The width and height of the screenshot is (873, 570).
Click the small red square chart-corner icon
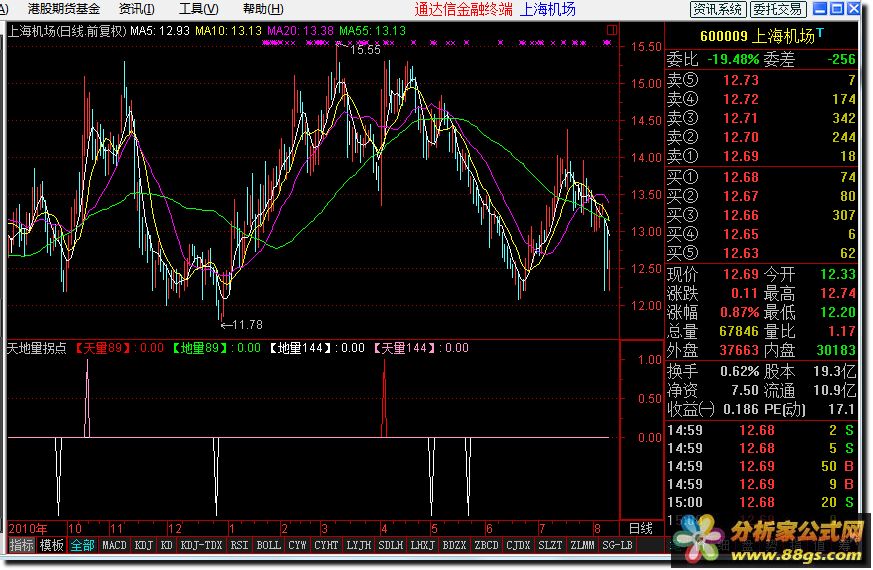[x=611, y=30]
